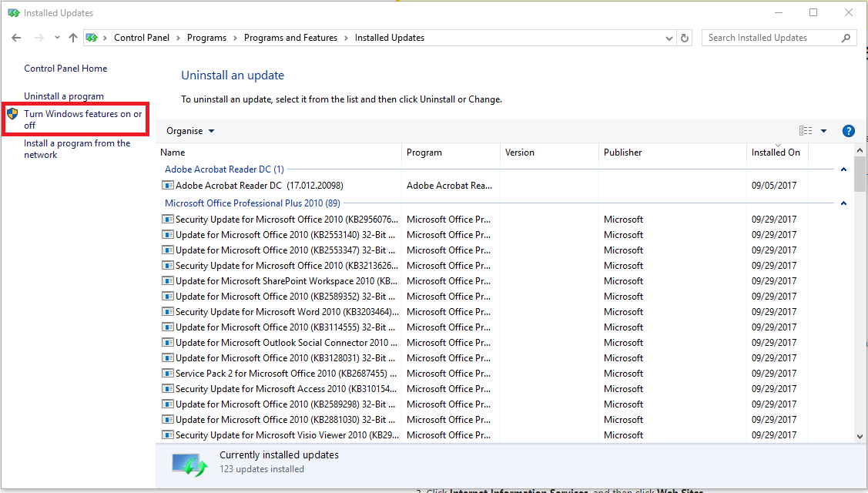Click the search magnifier icon
This screenshot has height=493, width=868.
[x=846, y=38]
